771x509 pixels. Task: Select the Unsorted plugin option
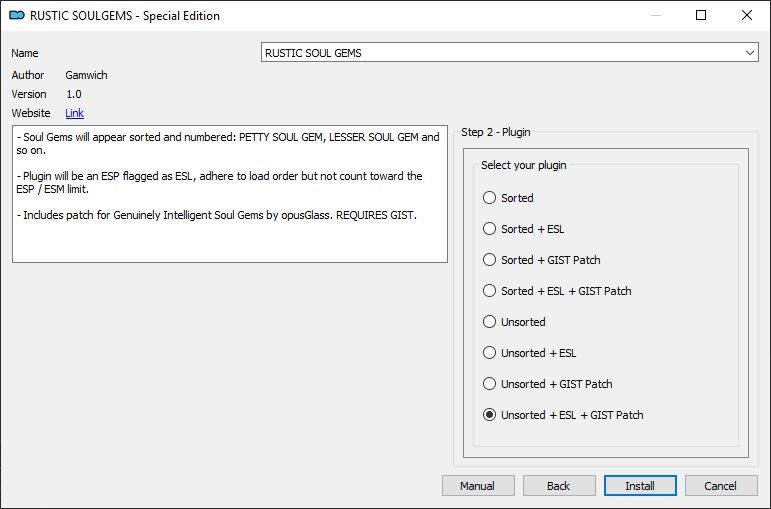click(514, 322)
